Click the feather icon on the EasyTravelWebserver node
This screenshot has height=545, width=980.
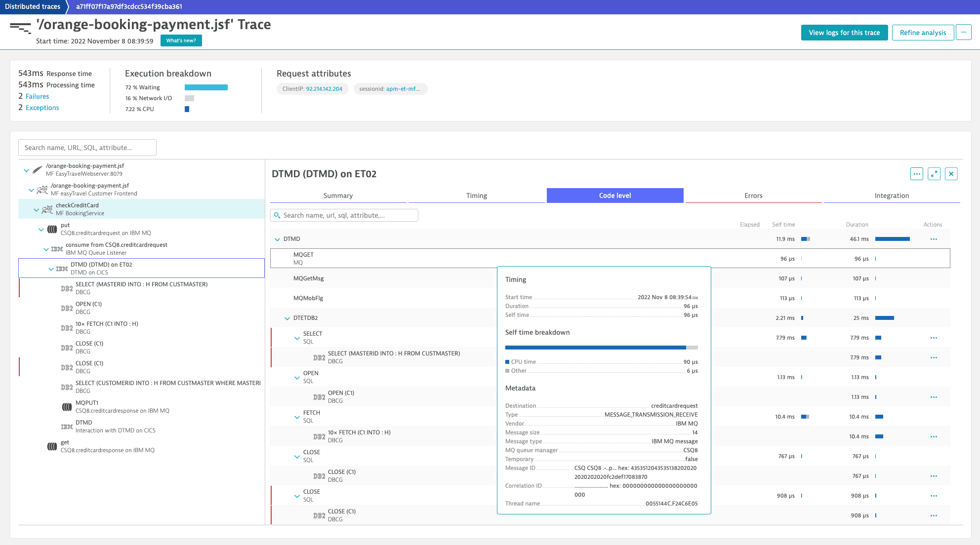(38, 170)
